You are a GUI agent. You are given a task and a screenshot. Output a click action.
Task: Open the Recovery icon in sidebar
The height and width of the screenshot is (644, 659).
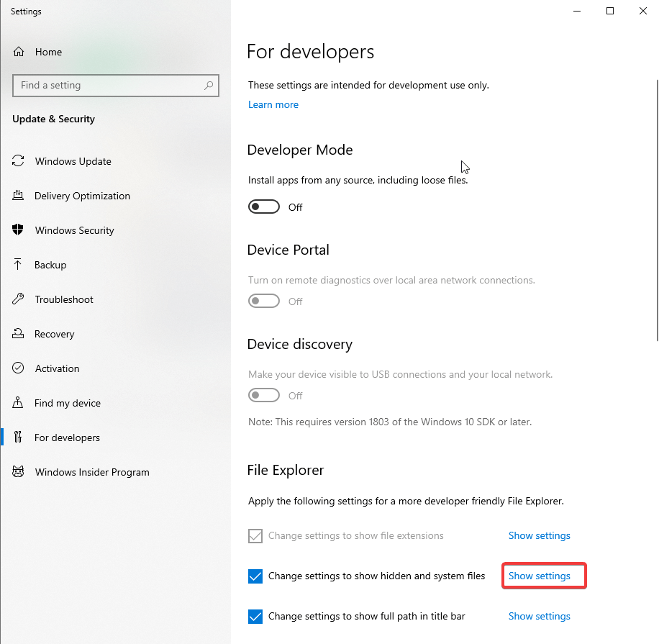pos(19,334)
